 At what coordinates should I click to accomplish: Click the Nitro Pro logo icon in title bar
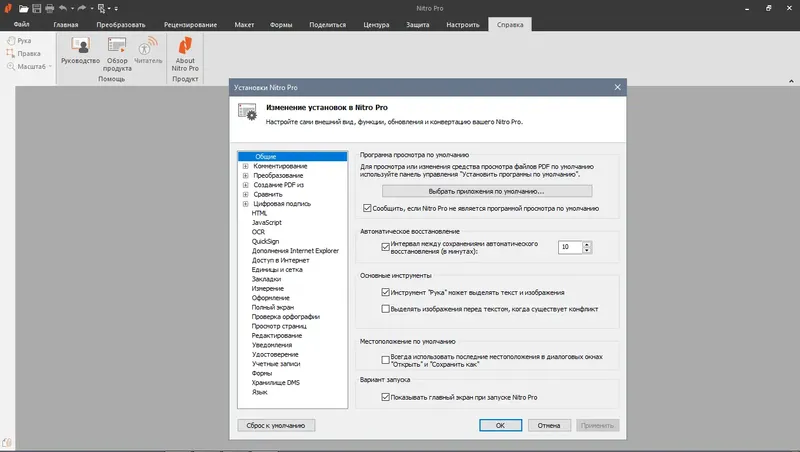pos(8,8)
